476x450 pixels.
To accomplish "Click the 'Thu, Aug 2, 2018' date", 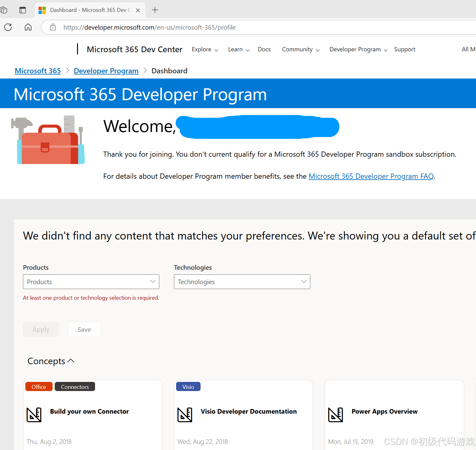I will (x=49, y=442).
